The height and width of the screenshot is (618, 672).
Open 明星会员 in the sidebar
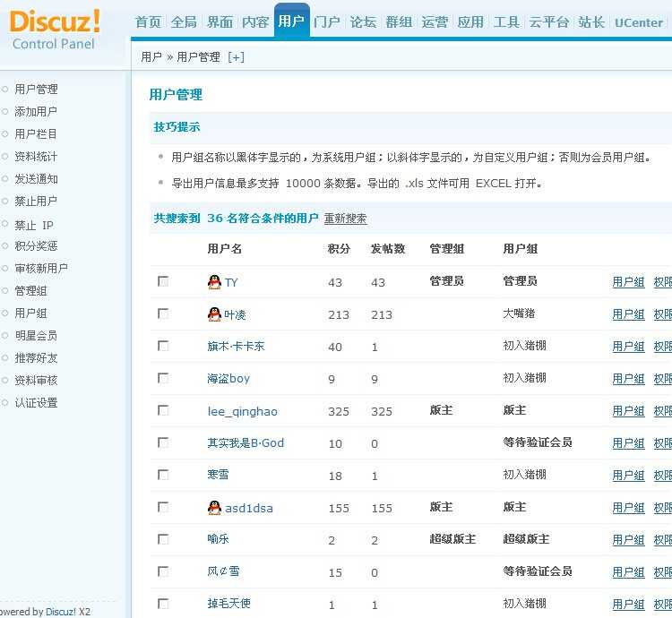(x=36, y=335)
